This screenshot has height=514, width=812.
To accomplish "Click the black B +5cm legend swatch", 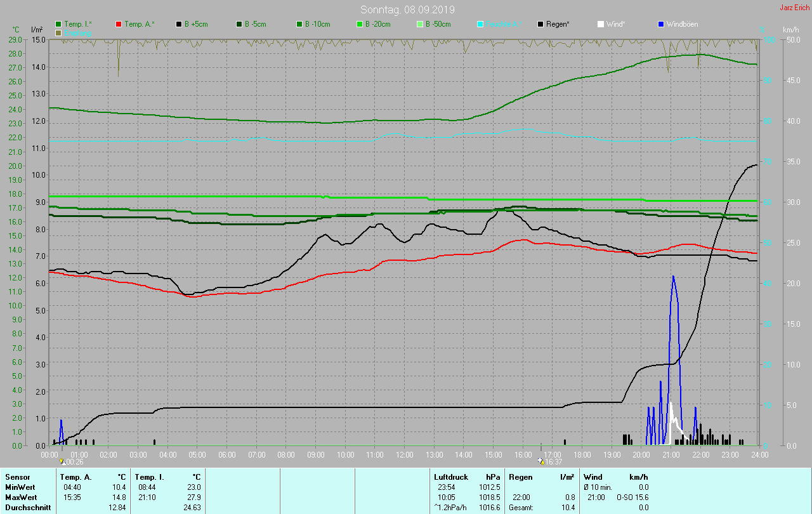I will coord(179,24).
